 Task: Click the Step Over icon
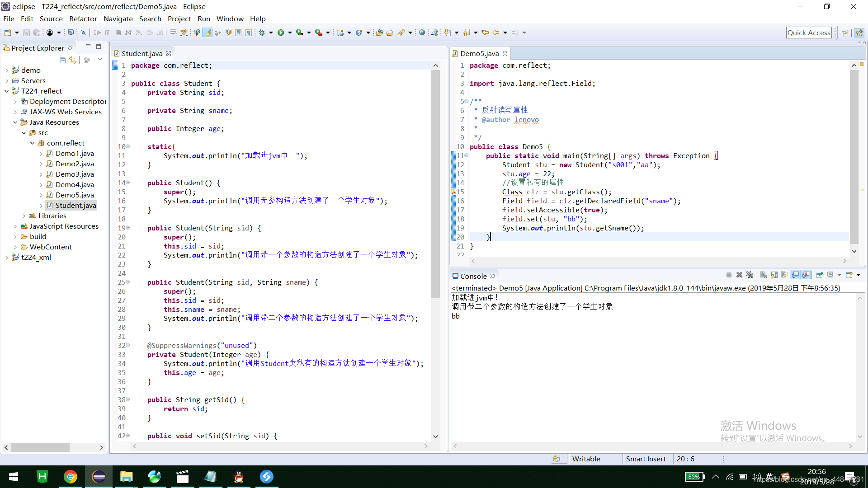[x=149, y=33]
